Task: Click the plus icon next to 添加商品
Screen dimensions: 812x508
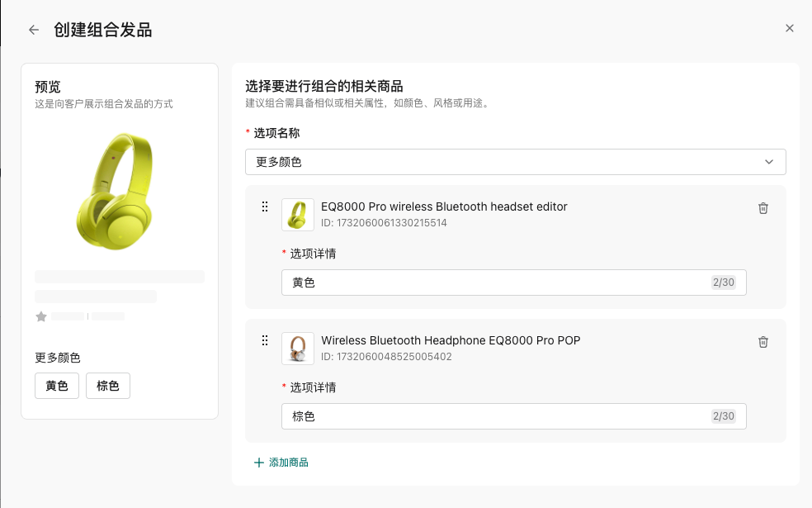Action: (x=259, y=463)
